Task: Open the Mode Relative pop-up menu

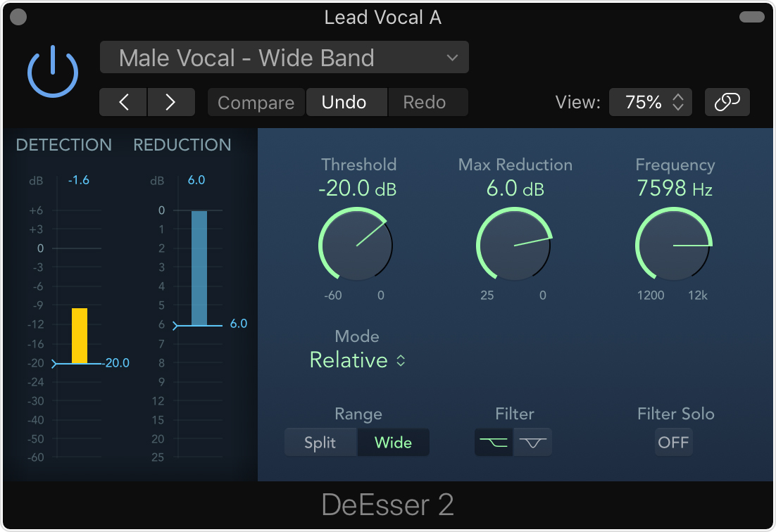Action: [x=357, y=360]
